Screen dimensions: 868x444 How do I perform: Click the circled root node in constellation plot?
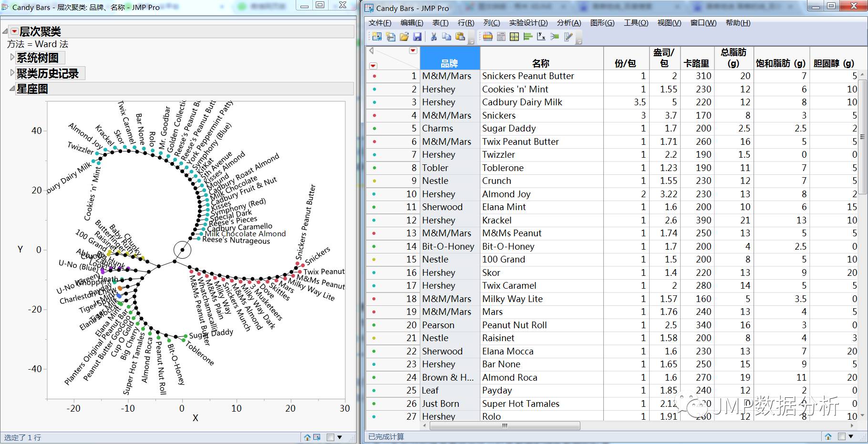pos(182,250)
